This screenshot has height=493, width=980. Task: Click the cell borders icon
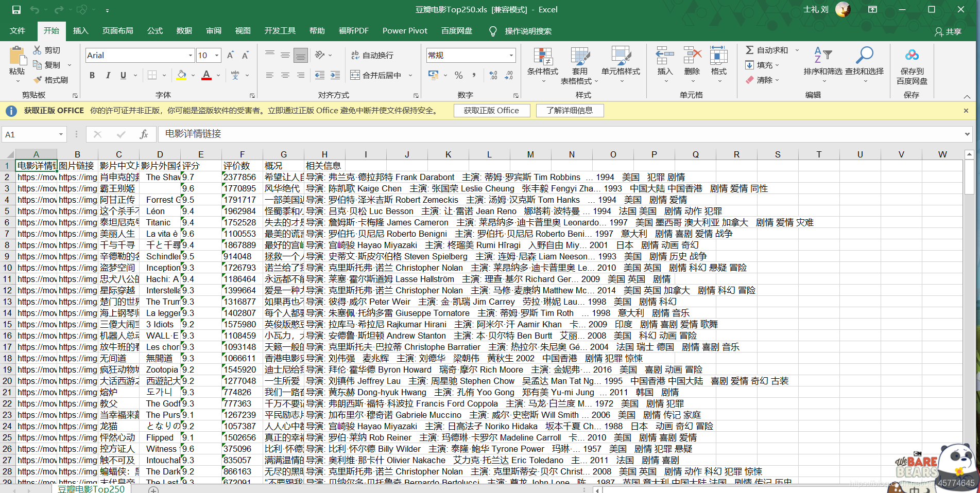click(152, 75)
